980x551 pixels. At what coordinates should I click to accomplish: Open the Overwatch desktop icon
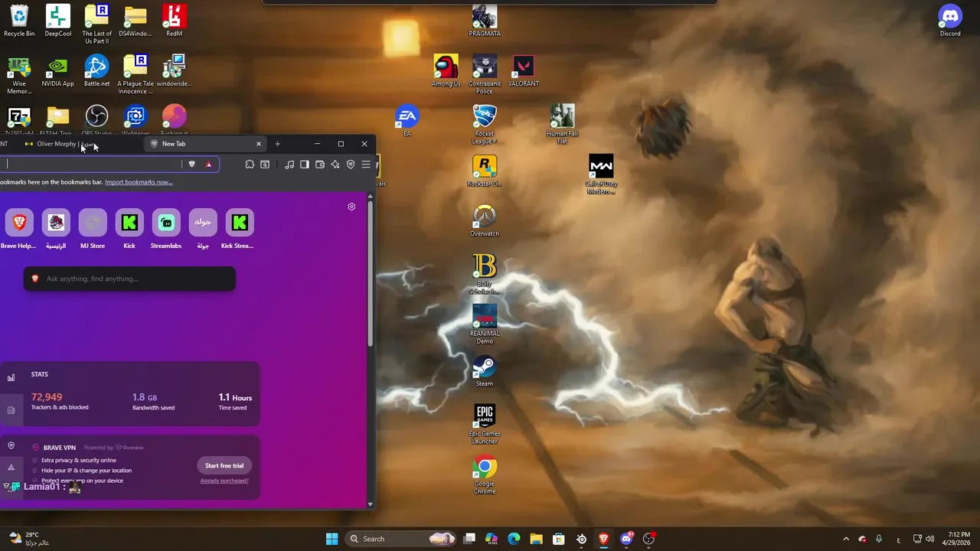(485, 220)
